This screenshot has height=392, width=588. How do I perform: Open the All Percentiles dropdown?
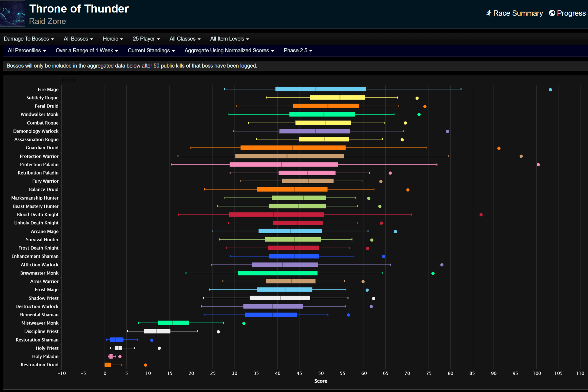(x=27, y=51)
